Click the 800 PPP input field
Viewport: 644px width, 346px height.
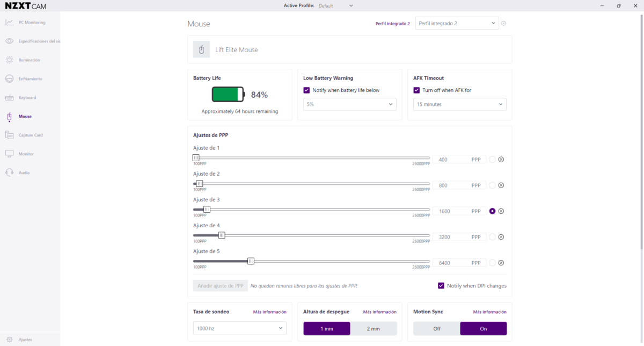pyautogui.click(x=459, y=185)
